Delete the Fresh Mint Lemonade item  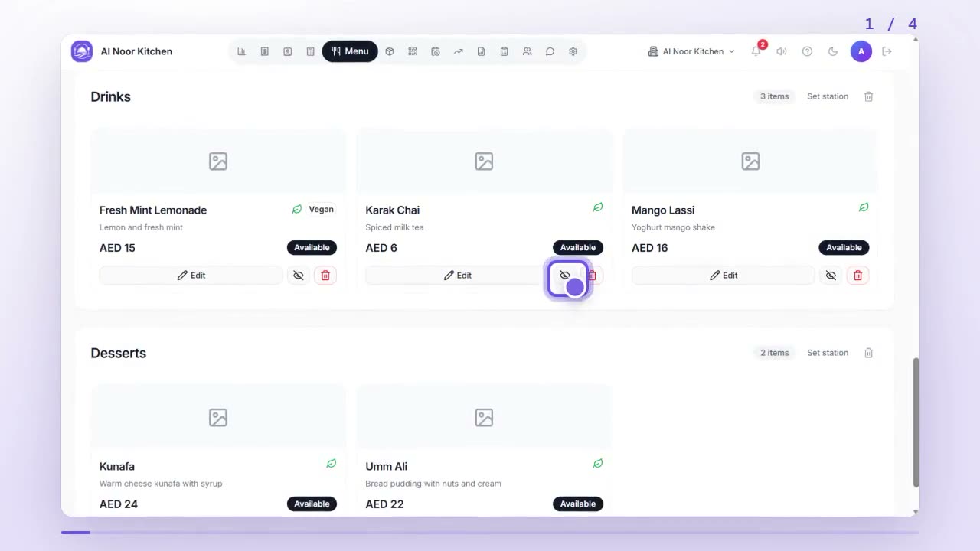[x=325, y=275]
